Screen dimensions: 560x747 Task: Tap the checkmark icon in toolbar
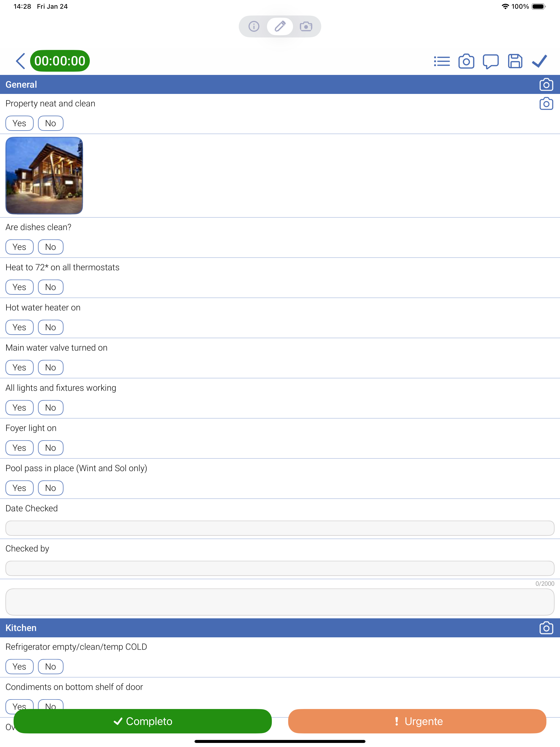coord(539,61)
